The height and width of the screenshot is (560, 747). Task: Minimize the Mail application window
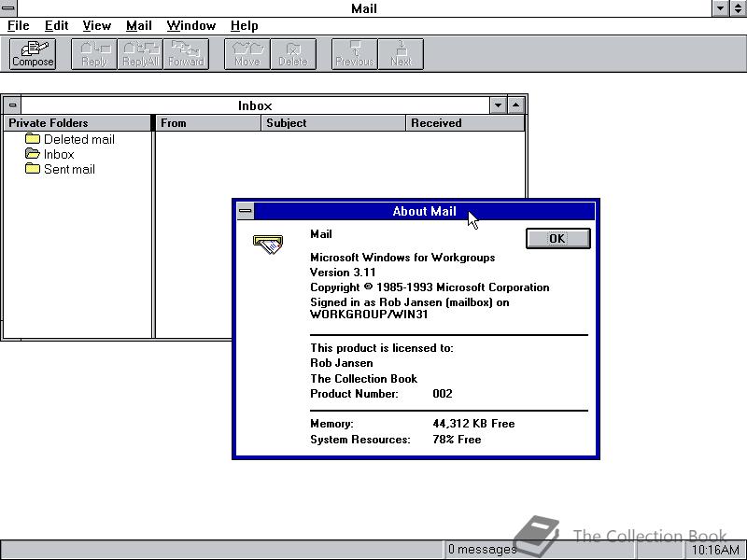point(720,8)
